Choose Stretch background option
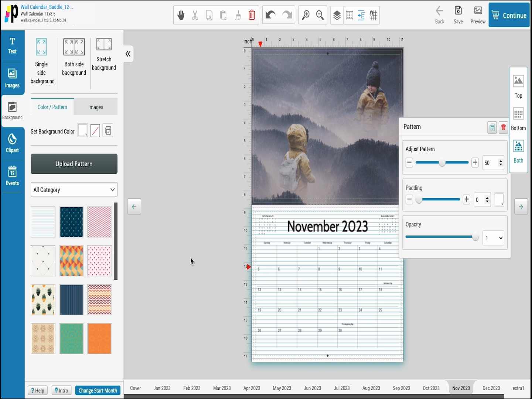Screen dimensions: 532x399 click(x=104, y=54)
